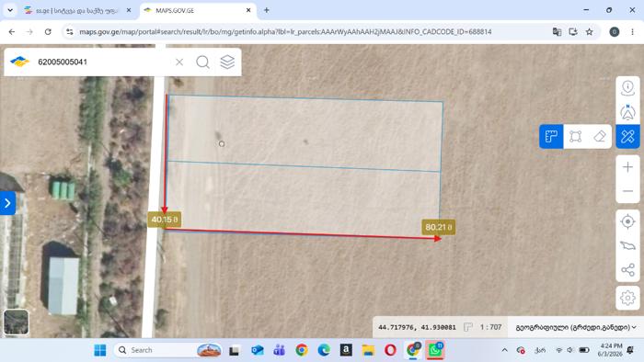Select the line distance measurement tool
644x362 pixels.
[x=551, y=136]
